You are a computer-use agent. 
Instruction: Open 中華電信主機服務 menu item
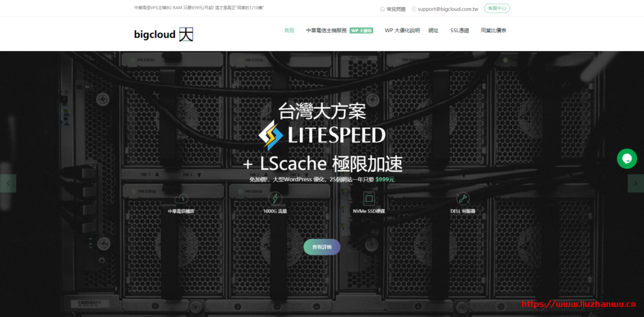[x=326, y=30]
